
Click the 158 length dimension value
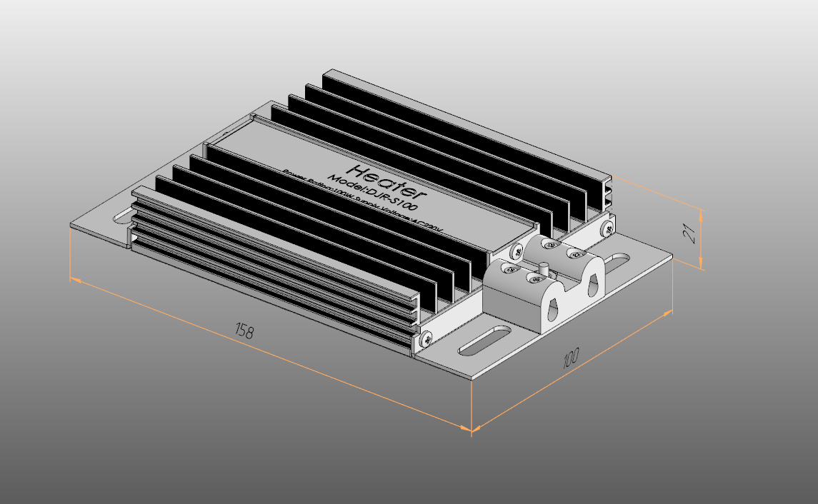[244, 331]
